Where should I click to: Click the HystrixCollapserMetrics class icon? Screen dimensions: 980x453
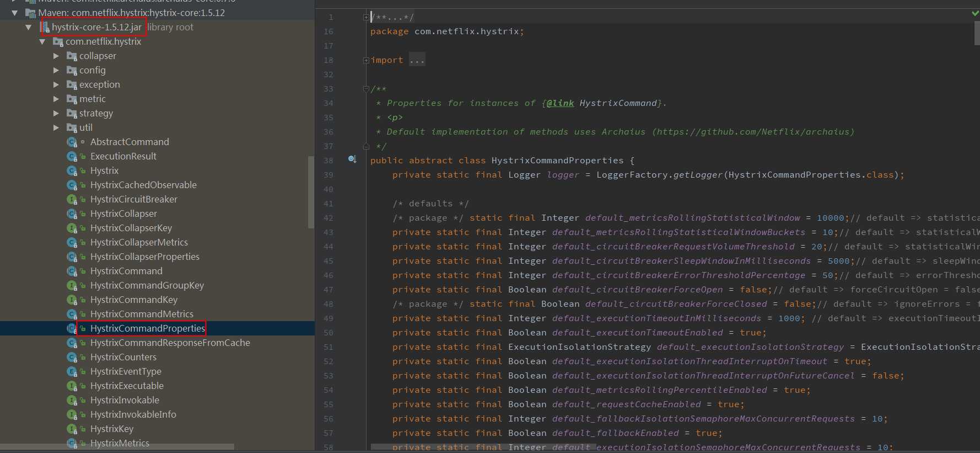pyautogui.click(x=72, y=242)
